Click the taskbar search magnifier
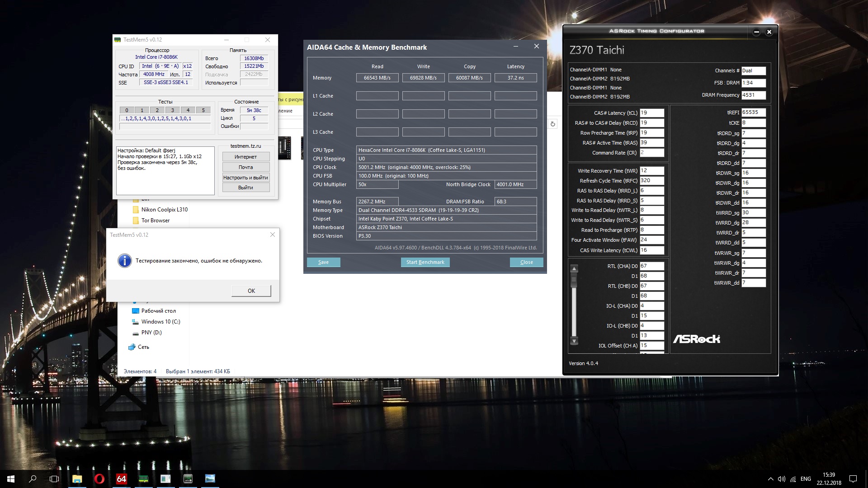The height and width of the screenshot is (488, 868). click(x=33, y=479)
